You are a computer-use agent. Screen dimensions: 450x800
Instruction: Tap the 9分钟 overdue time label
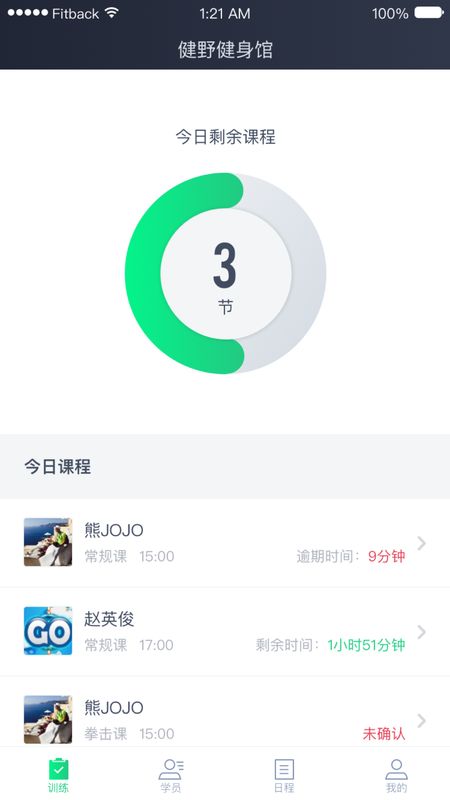386,556
